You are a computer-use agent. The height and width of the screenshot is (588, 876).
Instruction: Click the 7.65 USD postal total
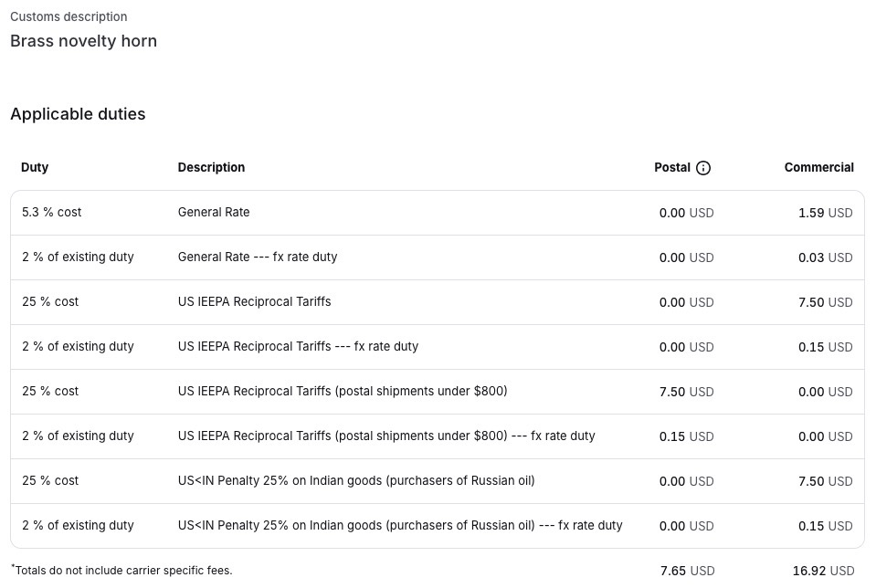pyautogui.click(x=687, y=571)
